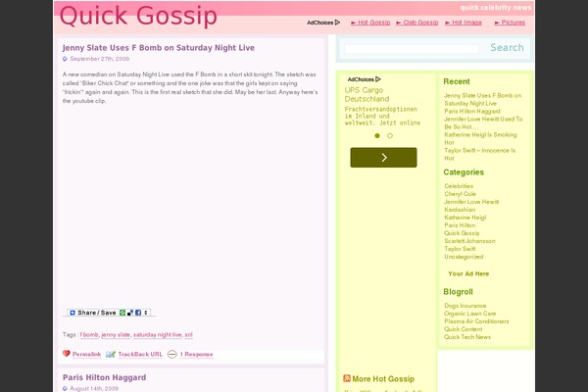Click the date icon beside September 27th, 2009
This screenshot has height=392, width=588.
(65, 59)
